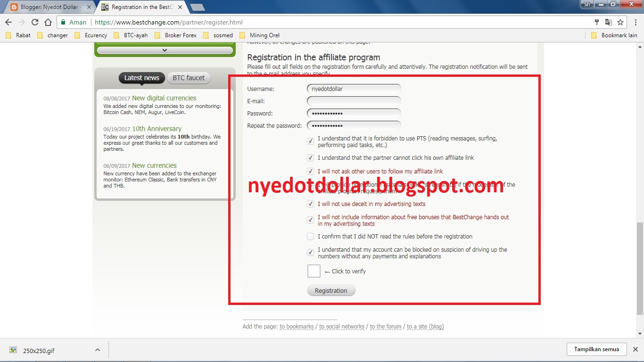The image size is (644, 362).
Task: Click the to a site (blog) link
Action: 425,326
